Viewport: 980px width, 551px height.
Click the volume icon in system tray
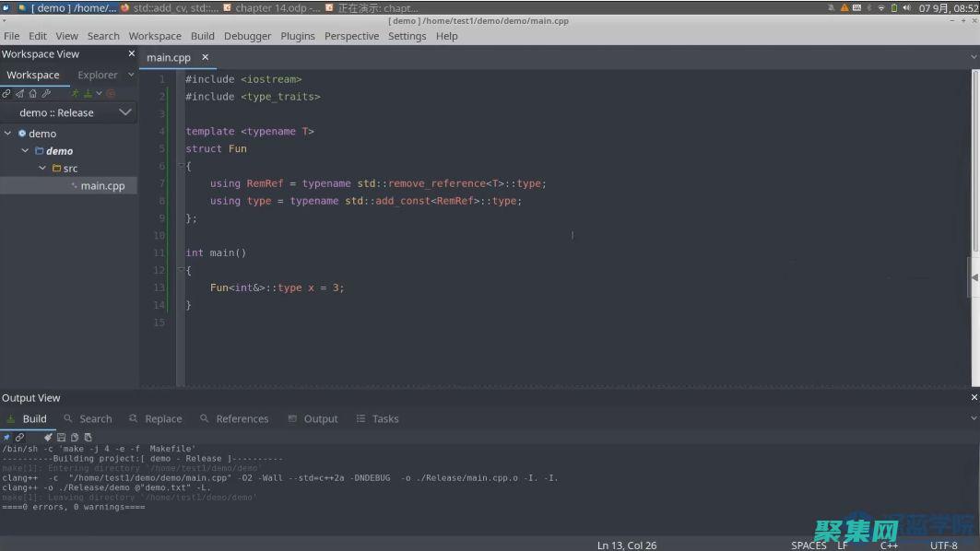(x=907, y=7)
